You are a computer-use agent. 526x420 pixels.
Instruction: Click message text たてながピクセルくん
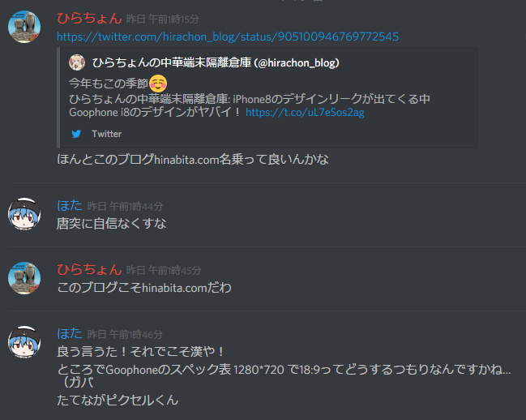118,400
